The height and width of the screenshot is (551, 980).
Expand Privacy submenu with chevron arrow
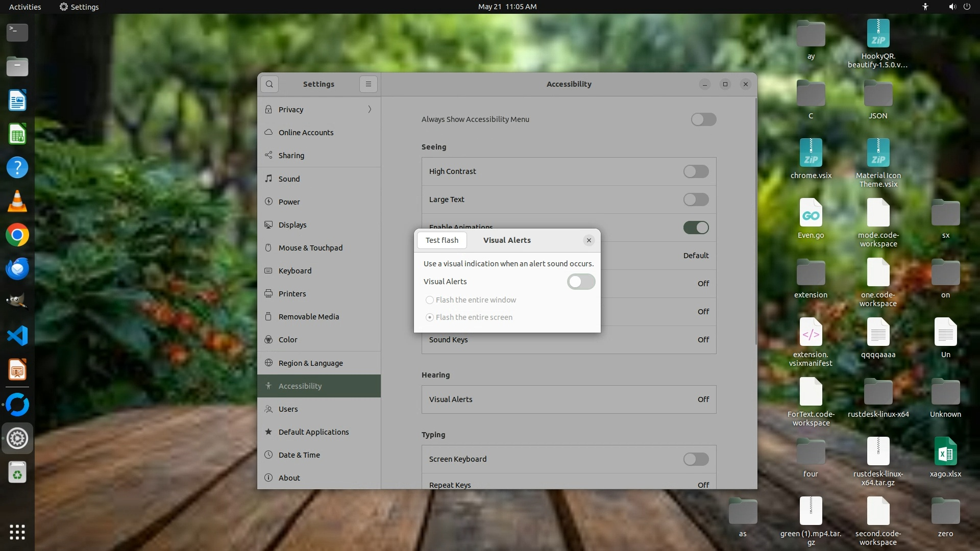click(x=370, y=109)
